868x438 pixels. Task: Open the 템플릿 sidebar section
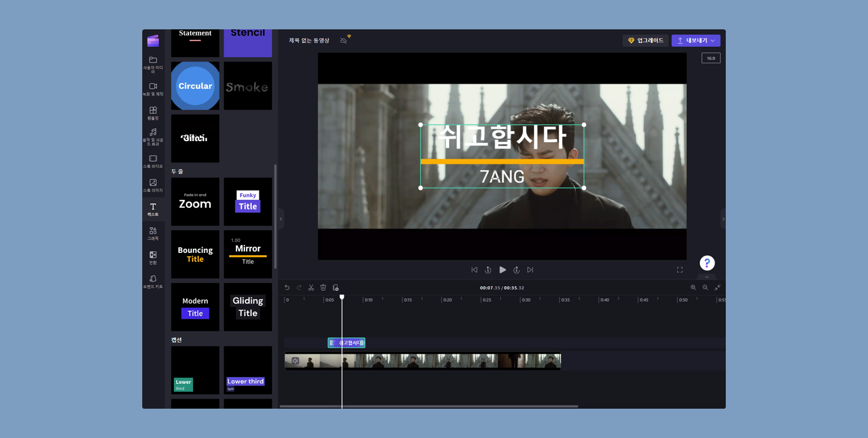(153, 113)
